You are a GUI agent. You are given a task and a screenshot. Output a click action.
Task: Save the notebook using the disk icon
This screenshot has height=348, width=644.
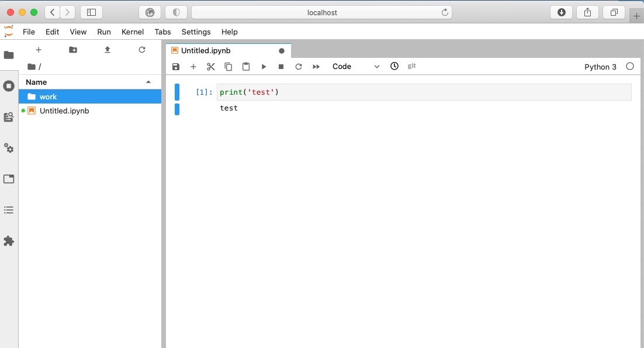[176, 67]
